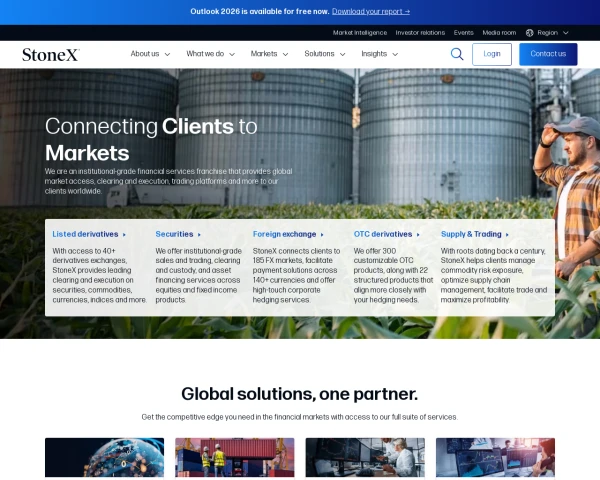Open the shipping containers workers thumbnail
This screenshot has width=600, height=480.
point(235,457)
